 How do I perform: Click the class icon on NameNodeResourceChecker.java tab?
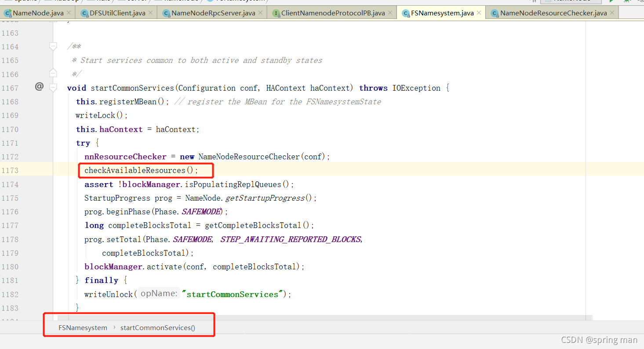(x=495, y=13)
